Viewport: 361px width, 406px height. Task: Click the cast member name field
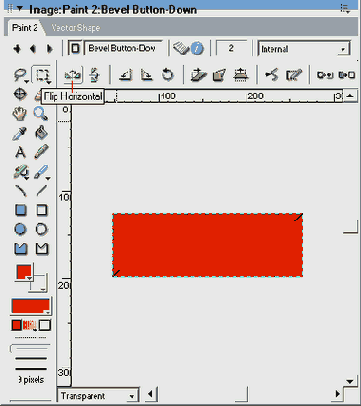(x=123, y=49)
